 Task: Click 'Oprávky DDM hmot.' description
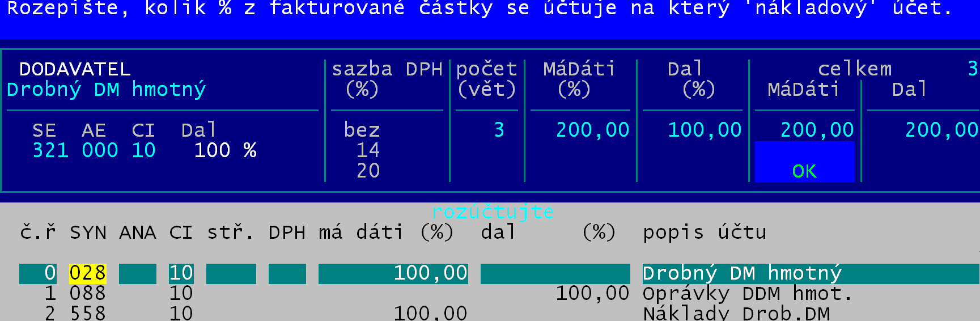point(747,294)
